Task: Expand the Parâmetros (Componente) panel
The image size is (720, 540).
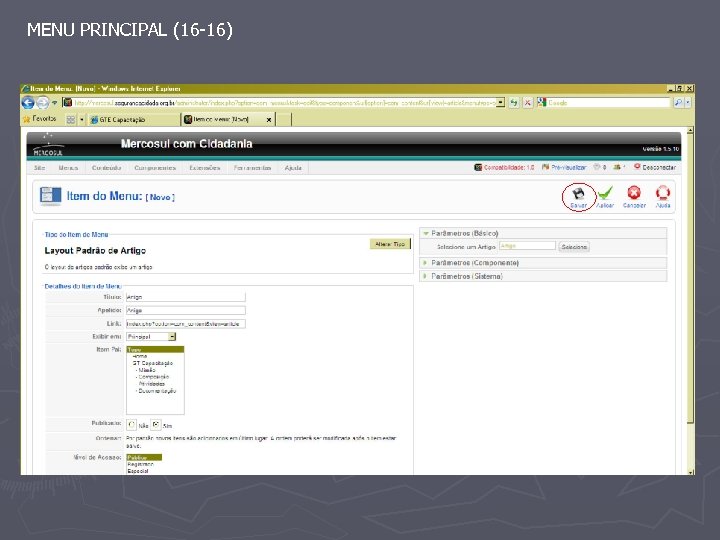Action: click(543, 263)
